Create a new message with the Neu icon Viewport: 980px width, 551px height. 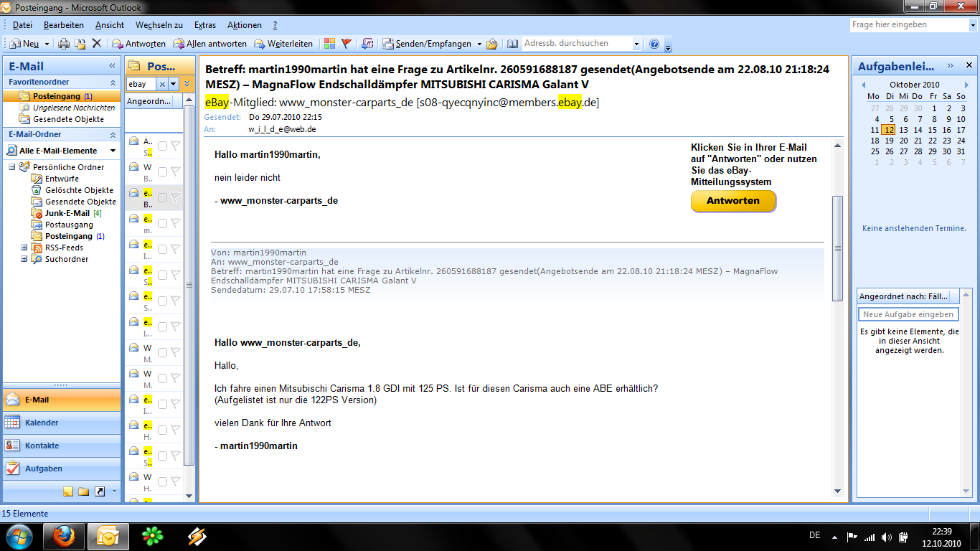24,44
